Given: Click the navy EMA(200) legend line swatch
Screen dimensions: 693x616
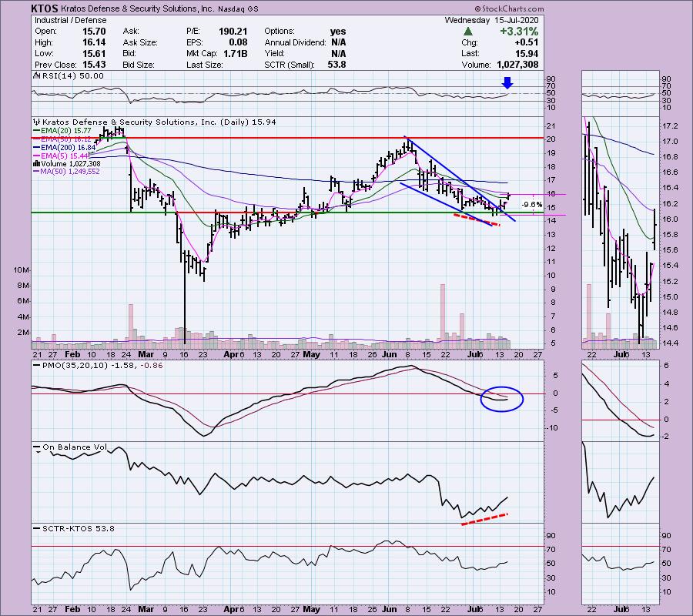Looking at the screenshot, I should [x=36, y=148].
